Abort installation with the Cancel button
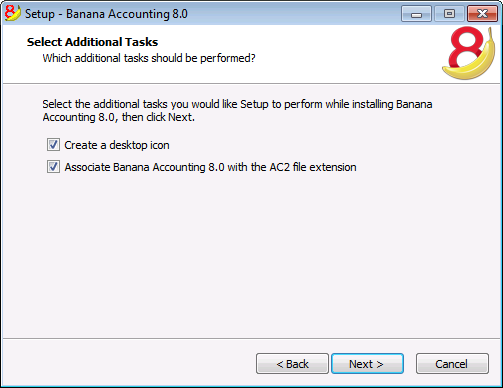Screen dimensions: 503x388 pos(452,364)
